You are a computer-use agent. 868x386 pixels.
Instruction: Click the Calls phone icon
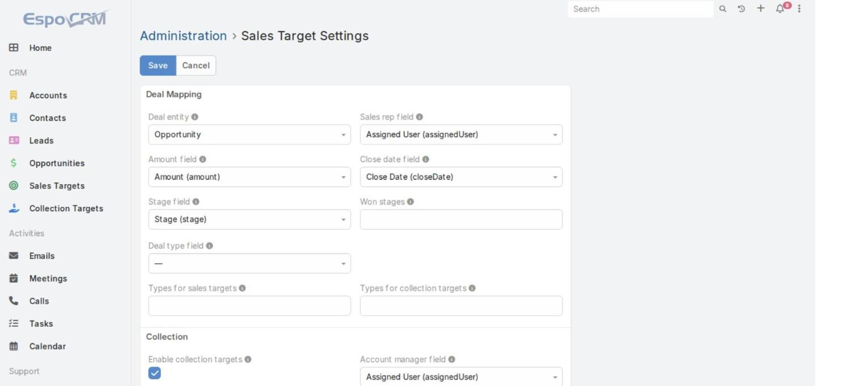click(14, 301)
